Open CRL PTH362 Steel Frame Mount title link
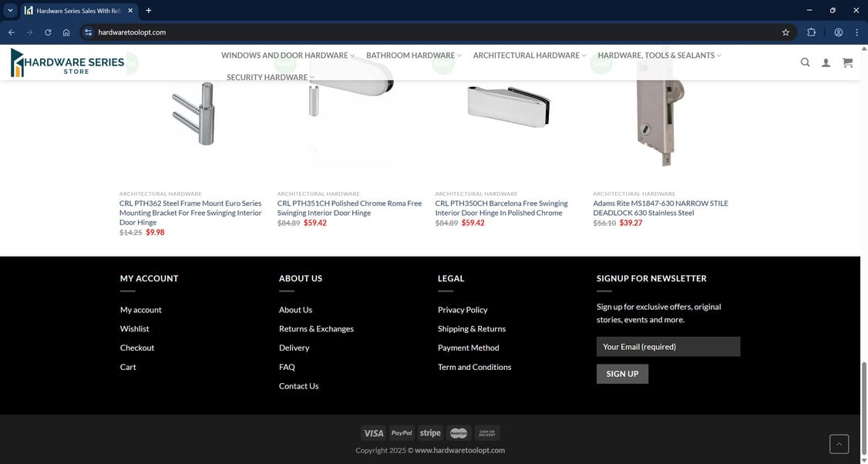This screenshot has width=868, height=464. coord(190,213)
